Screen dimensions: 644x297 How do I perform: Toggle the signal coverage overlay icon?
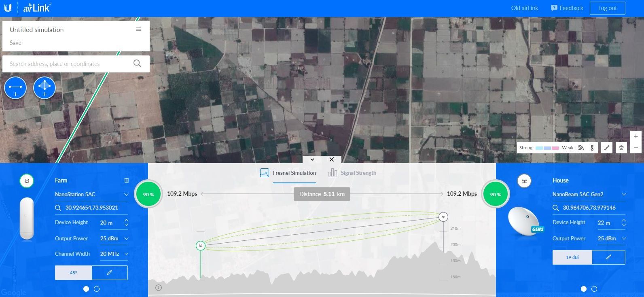[x=581, y=148]
